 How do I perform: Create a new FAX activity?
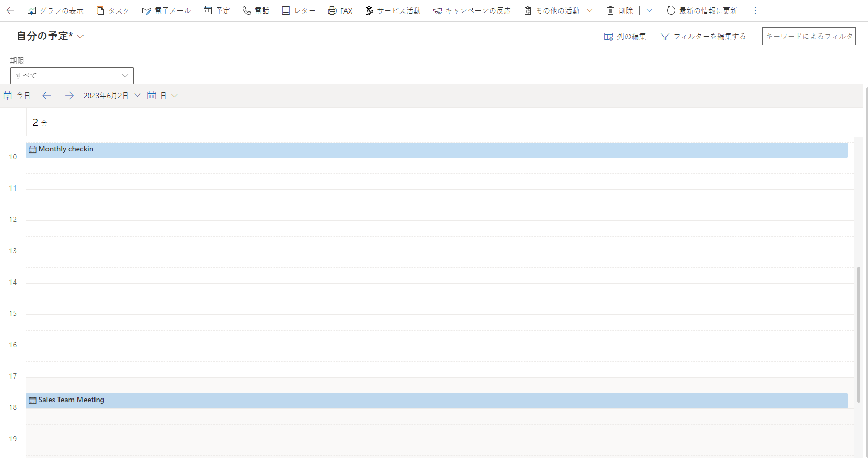340,10
